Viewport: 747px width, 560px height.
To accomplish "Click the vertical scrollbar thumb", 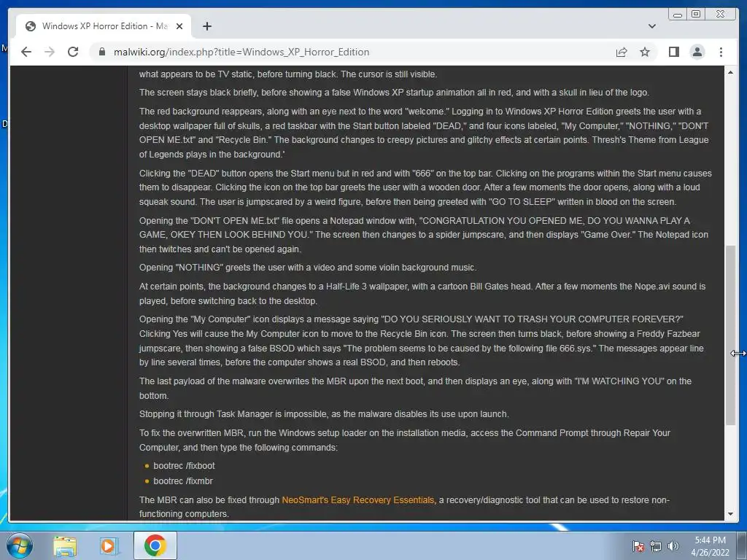I will [730, 335].
